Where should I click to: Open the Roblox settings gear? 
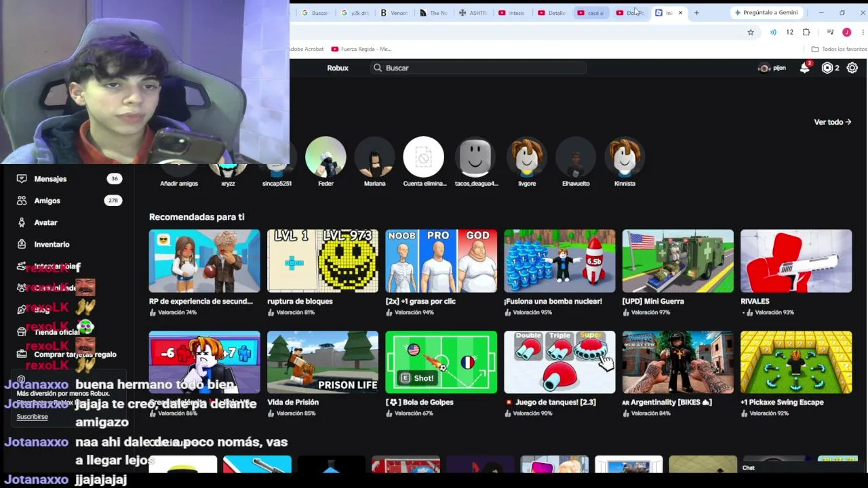click(852, 68)
